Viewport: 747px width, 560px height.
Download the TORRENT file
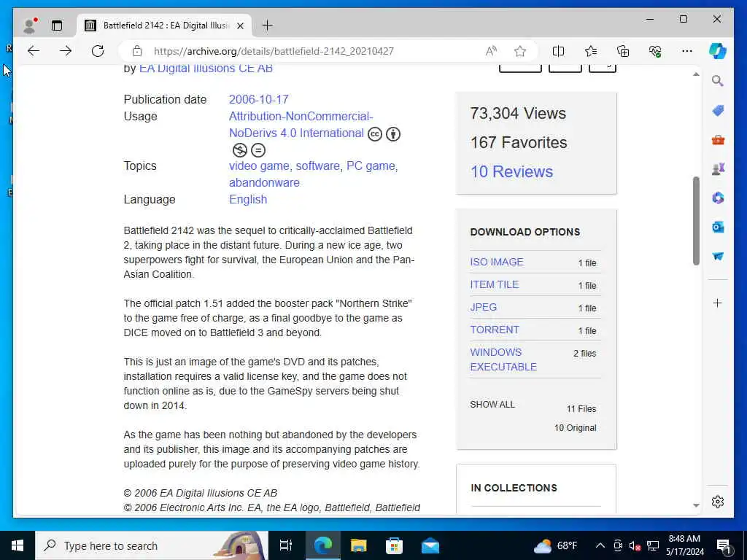(x=495, y=330)
